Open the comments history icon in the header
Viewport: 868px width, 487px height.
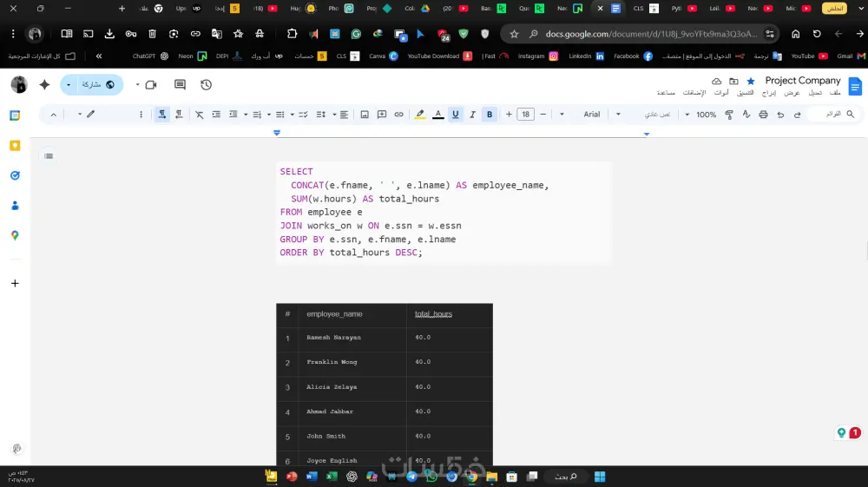(180, 85)
